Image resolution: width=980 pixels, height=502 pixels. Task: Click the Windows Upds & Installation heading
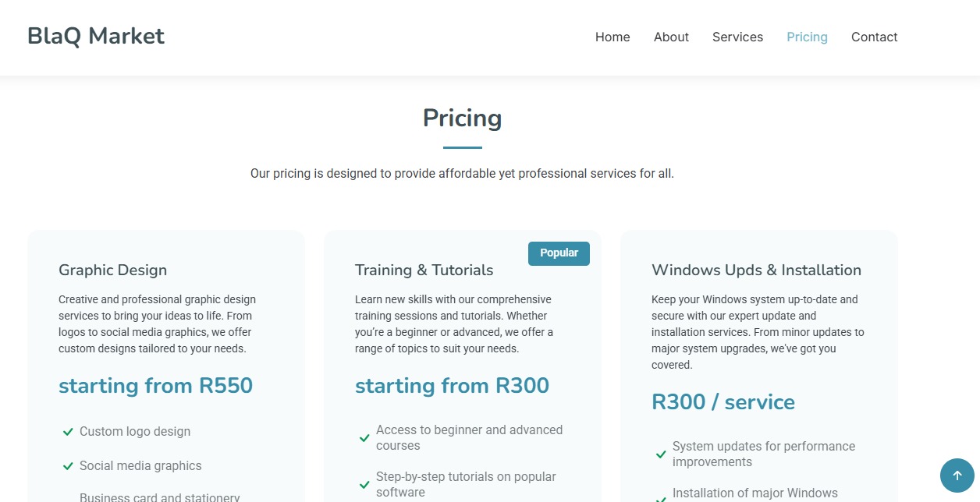(756, 270)
